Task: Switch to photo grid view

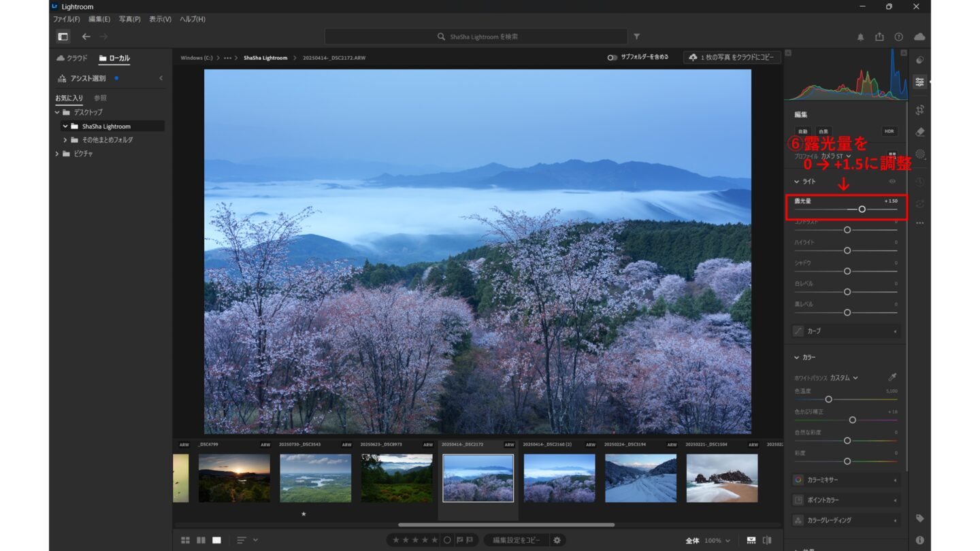Action: [185, 540]
